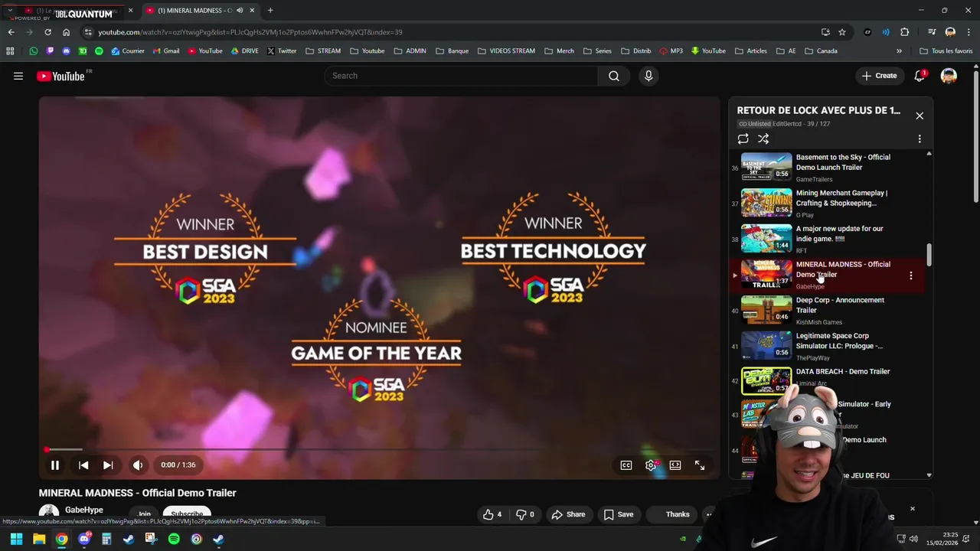Mute the video player volume
980x551 pixels.
(x=138, y=465)
